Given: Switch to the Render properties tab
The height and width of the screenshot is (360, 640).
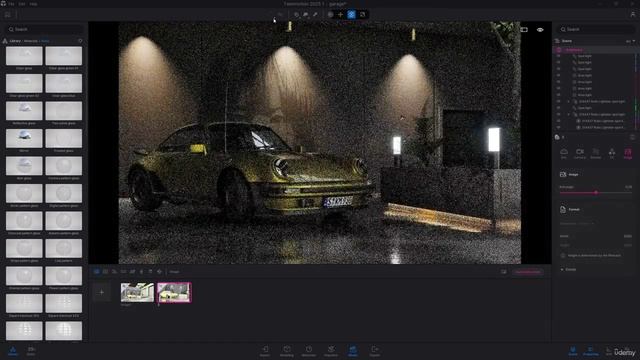Looking at the screenshot, I should point(596,153).
